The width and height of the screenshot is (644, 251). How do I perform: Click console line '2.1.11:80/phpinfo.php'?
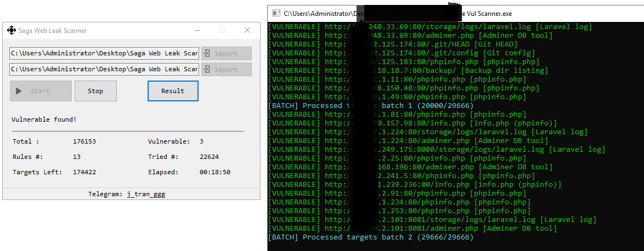pyautogui.click(x=397, y=79)
